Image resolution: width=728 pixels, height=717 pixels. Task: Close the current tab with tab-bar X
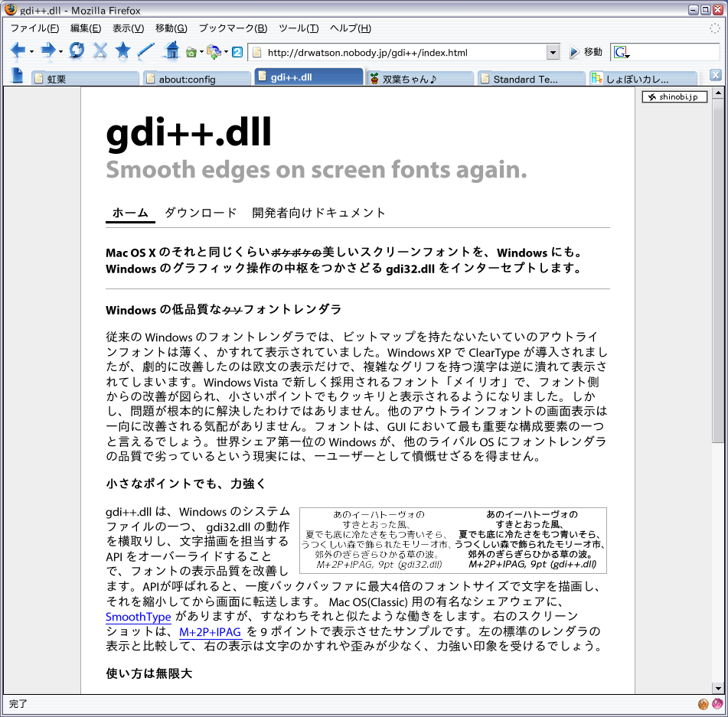point(716,75)
